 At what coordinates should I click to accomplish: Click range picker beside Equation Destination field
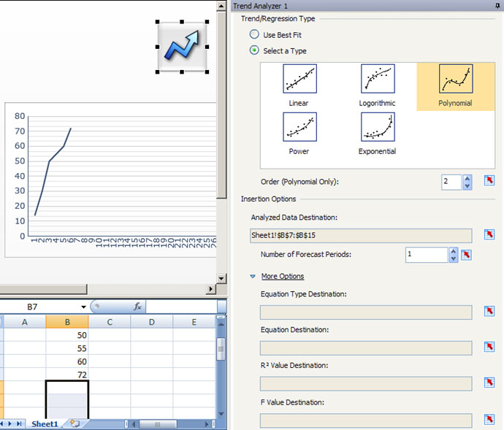(489, 348)
